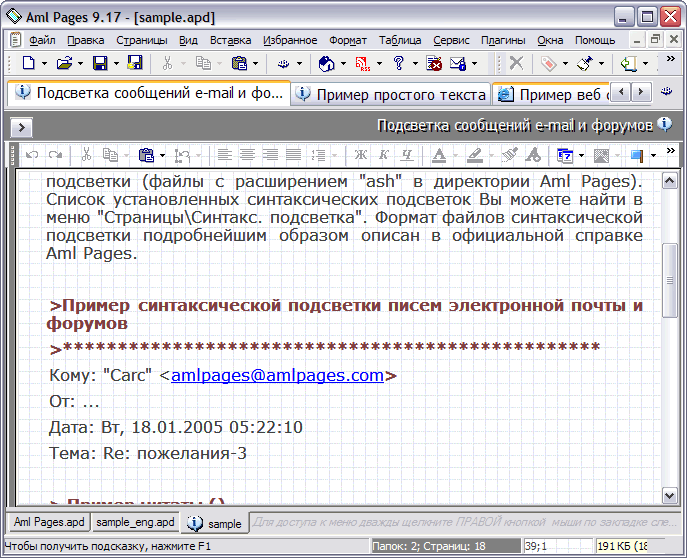
Task: Open dropdown arrow next to home icon
Action: pyautogui.click(x=344, y=64)
